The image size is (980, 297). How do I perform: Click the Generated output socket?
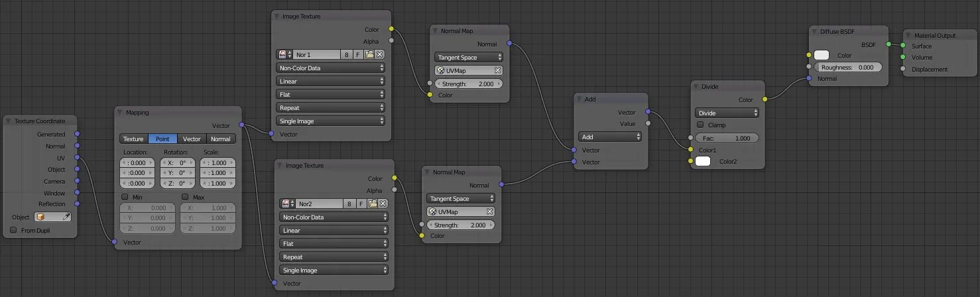tap(77, 135)
